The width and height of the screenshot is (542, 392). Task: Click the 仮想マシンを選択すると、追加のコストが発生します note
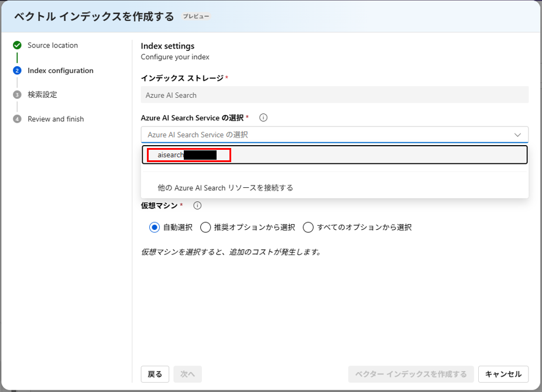click(231, 252)
